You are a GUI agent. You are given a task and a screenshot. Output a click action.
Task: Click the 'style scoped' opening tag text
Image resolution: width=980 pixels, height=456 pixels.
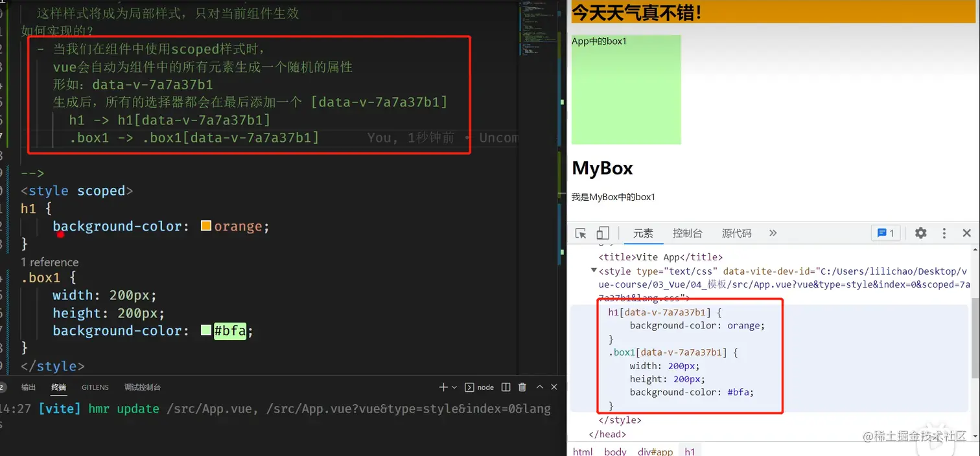click(77, 191)
